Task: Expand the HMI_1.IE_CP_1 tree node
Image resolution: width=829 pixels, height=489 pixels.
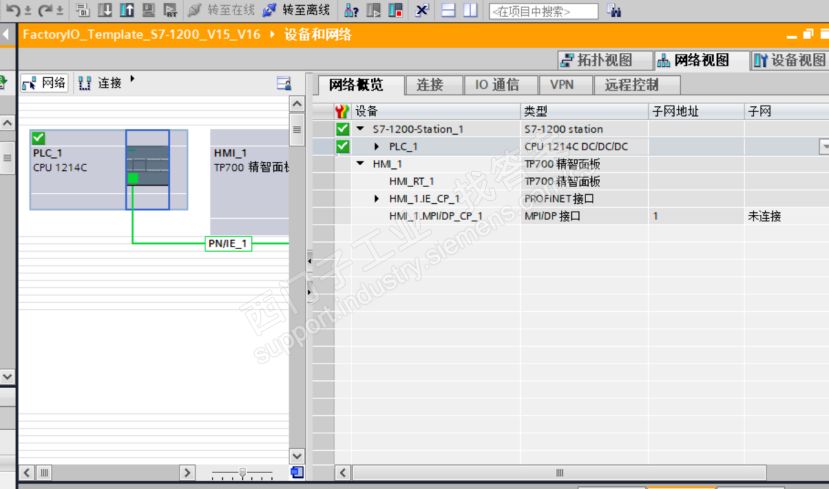Action: 376,199
